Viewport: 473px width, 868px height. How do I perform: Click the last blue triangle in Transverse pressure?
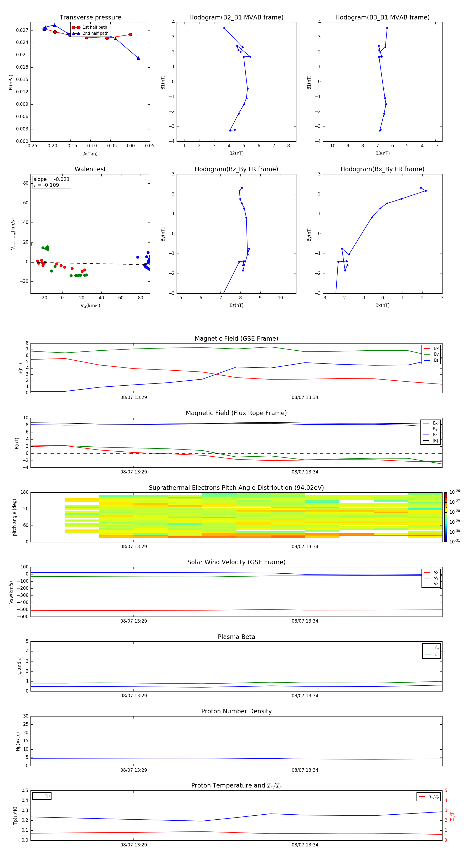(138, 58)
